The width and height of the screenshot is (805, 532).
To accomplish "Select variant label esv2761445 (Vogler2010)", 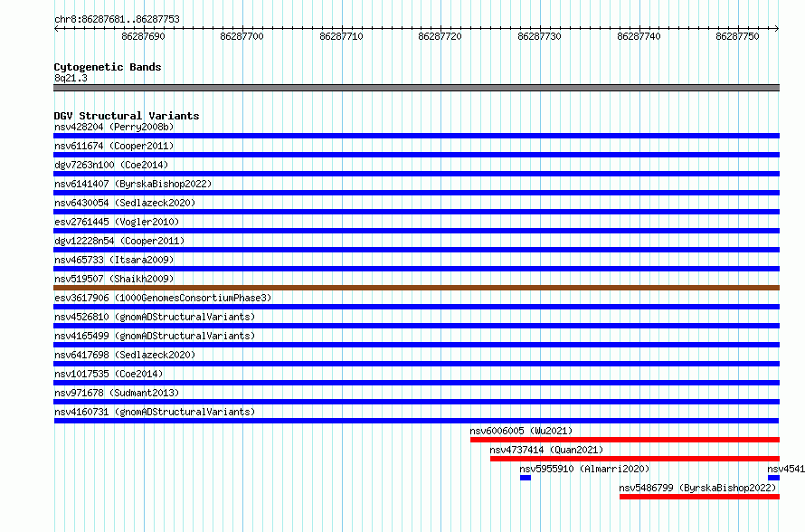I will pyautogui.click(x=117, y=222).
